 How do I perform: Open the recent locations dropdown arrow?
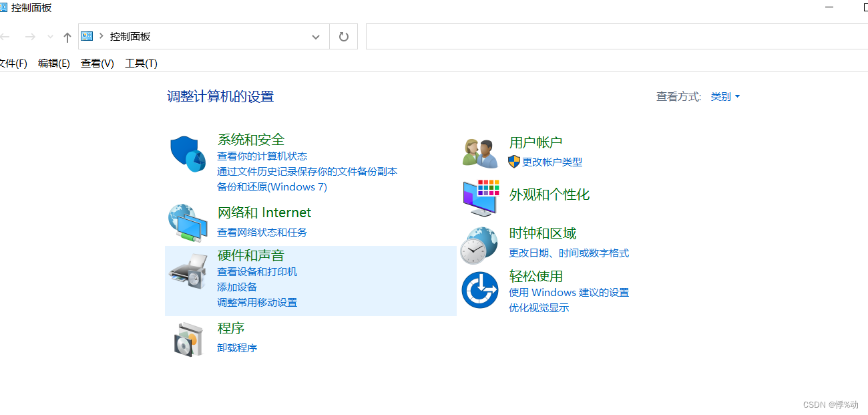50,37
